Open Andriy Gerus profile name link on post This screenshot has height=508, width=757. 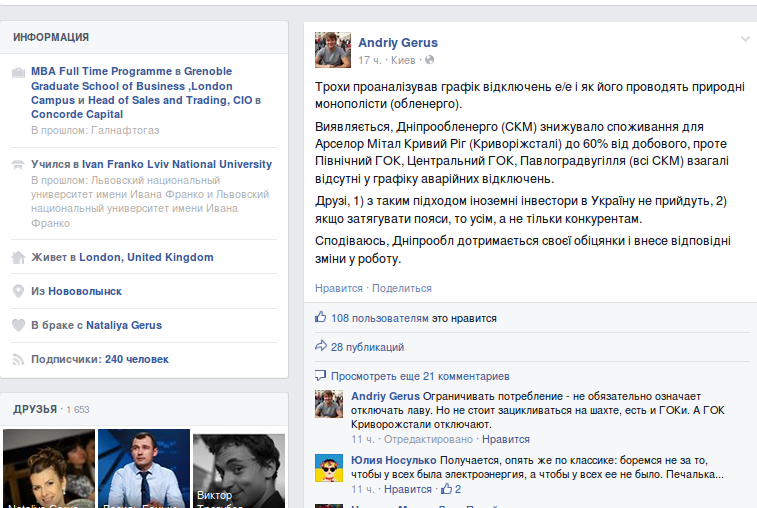click(x=398, y=42)
